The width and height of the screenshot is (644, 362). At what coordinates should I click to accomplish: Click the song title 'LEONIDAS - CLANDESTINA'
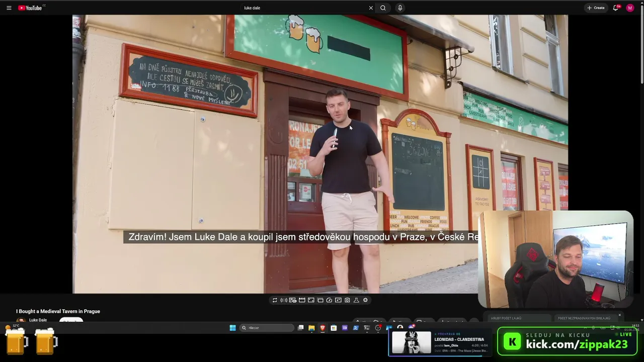[x=459, y=339]
